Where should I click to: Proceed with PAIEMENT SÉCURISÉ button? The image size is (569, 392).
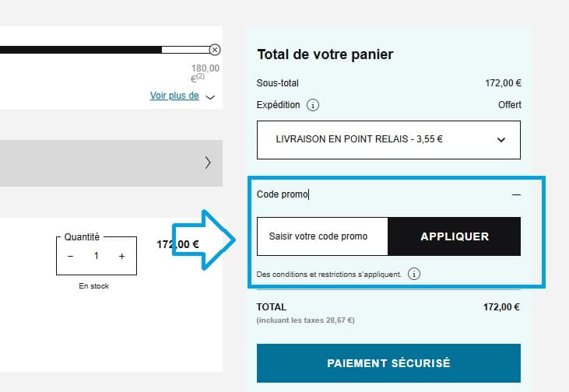tap(388, 363)
